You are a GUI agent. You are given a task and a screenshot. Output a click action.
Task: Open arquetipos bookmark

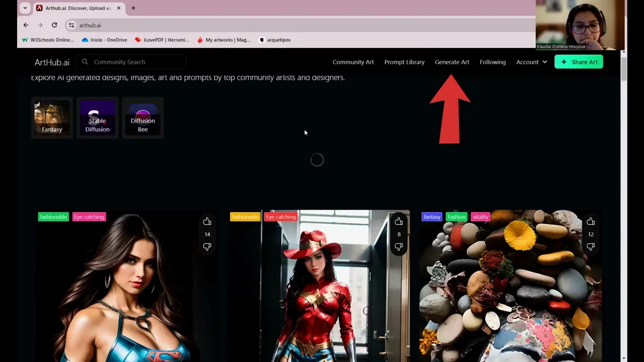click(275, 40)
